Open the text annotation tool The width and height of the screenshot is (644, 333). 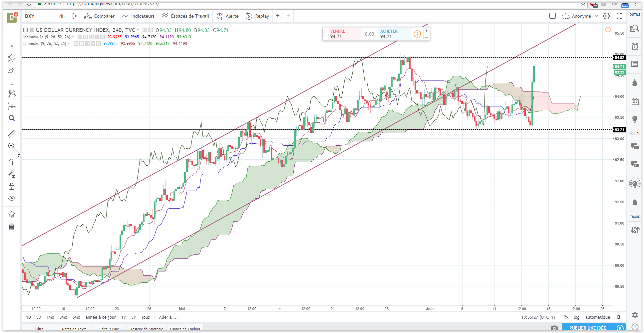click(12, 82)
